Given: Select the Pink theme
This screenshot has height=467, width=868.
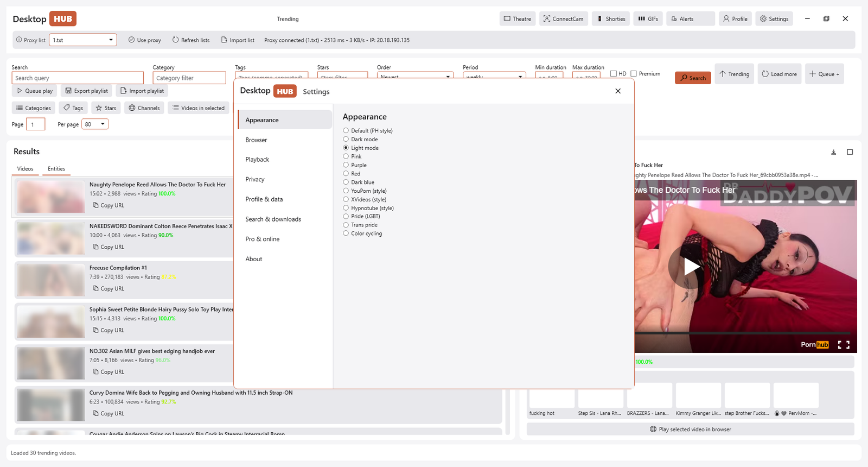Looking at the screenshot, I should coord(352,156).
